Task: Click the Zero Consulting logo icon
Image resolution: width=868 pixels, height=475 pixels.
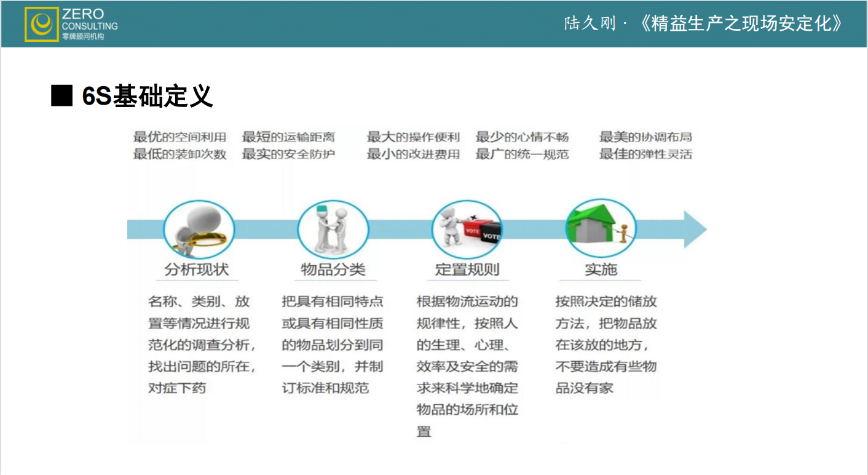Action: coord(42,24)
